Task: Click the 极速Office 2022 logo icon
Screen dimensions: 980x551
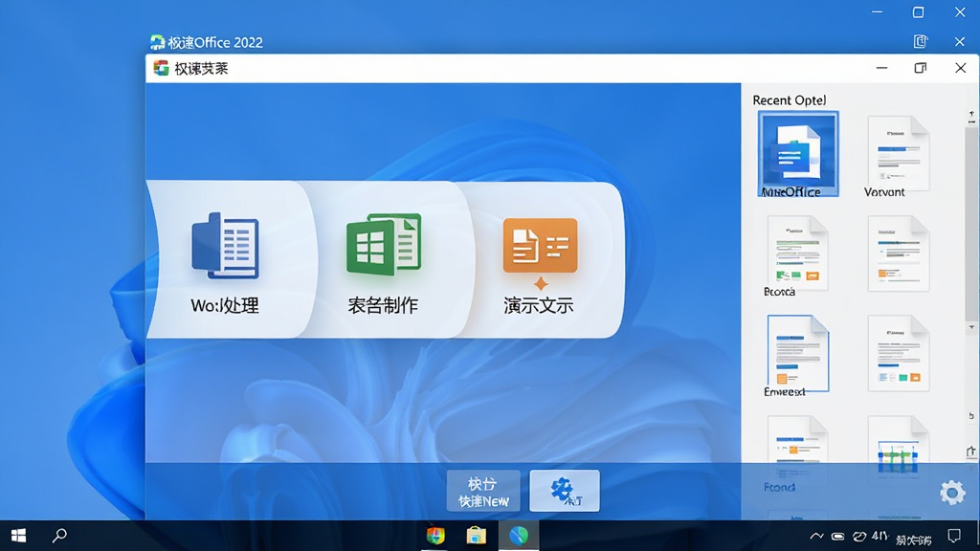Action: coord(157,42)
